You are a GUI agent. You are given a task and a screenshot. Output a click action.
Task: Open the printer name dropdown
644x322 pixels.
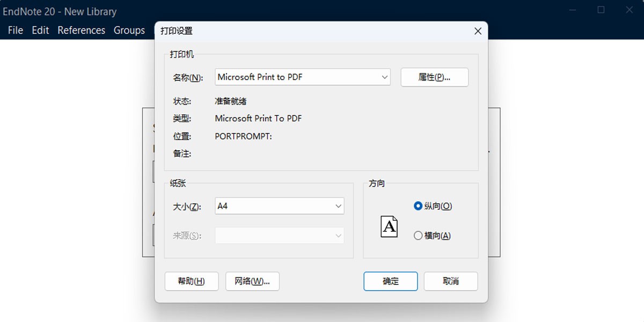point(384,77)
